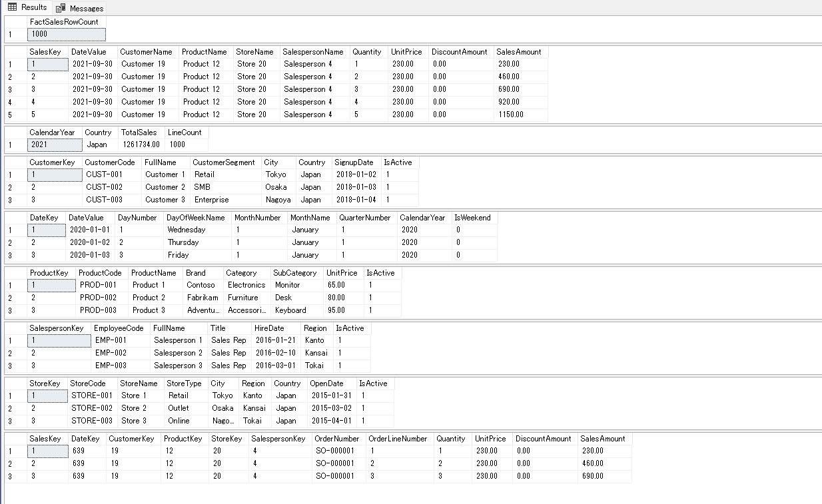The height and width of the screenshot is (504, 822).
Task: Select the StoreCode column header
Action: coord(92,383)
